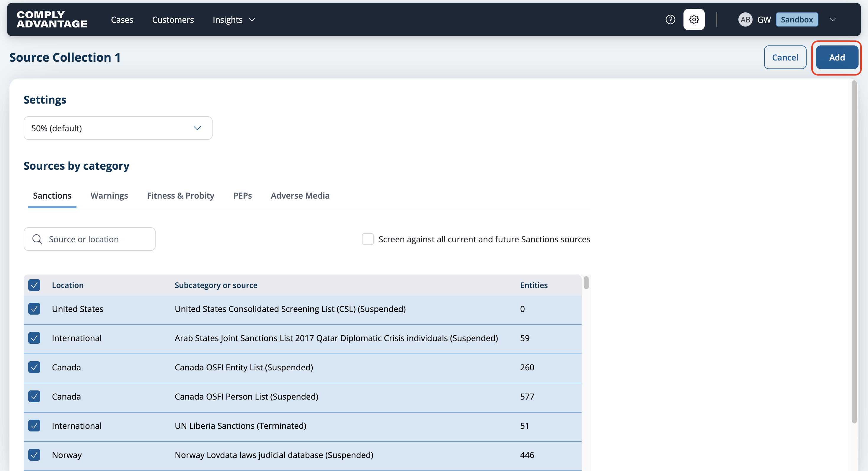Click the Add button
The height and width of the screenshot is (471, 868).
(837, 57)
